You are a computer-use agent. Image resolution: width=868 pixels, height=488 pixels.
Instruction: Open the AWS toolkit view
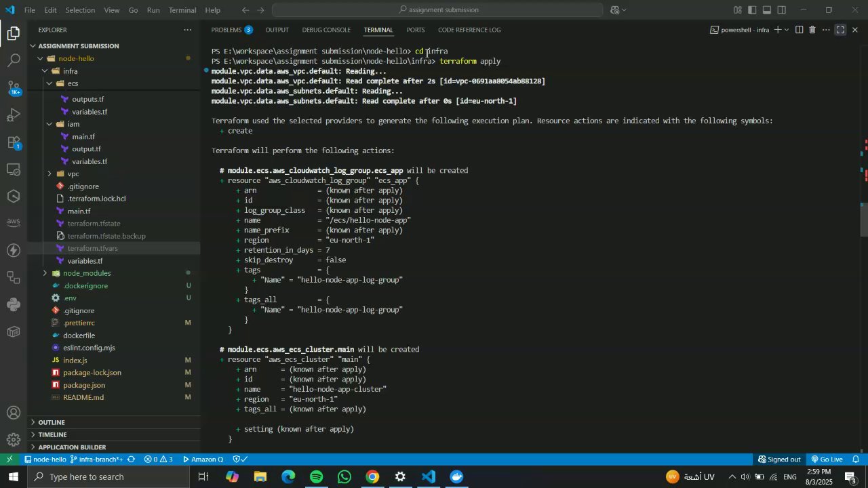click(x=14, y=223)
